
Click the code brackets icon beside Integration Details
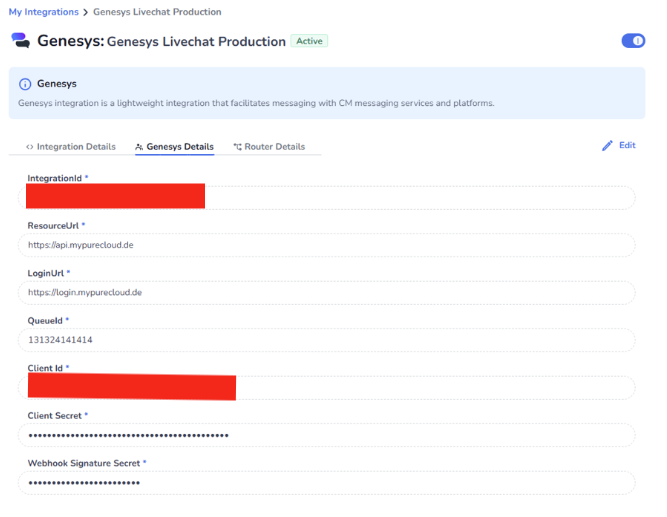[29, 147]
